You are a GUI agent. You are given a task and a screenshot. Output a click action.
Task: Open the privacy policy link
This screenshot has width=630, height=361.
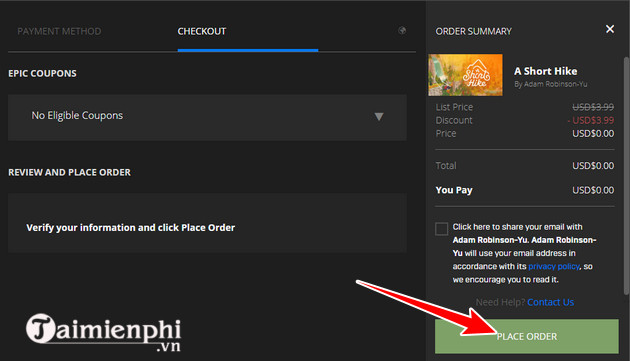tap(554, 266)
